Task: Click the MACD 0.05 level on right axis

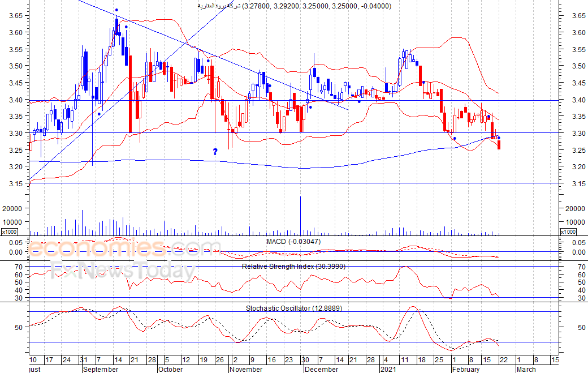Action: coord(579,243)
